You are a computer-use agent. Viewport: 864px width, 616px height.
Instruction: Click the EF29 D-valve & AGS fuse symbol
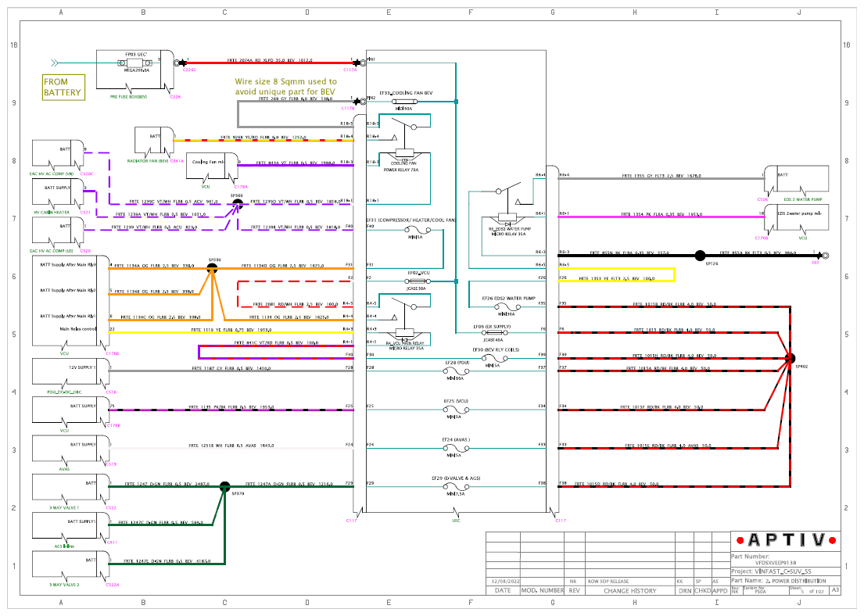coord(456,486)
